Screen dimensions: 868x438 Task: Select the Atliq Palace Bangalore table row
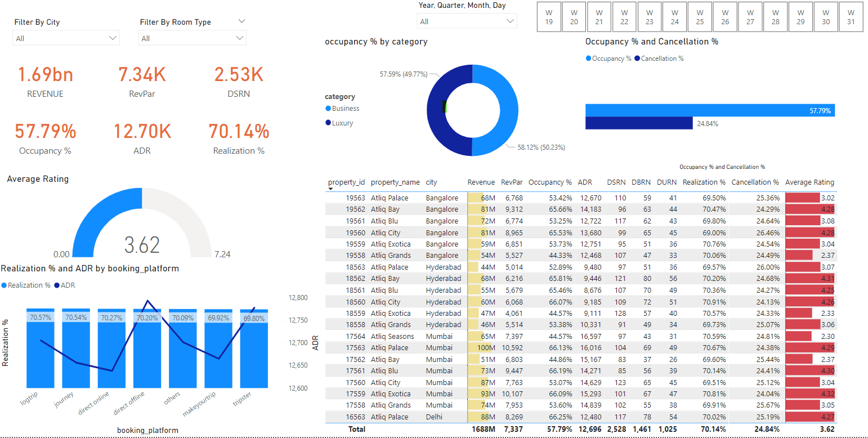pyautogui.click(x=507, y=198)
